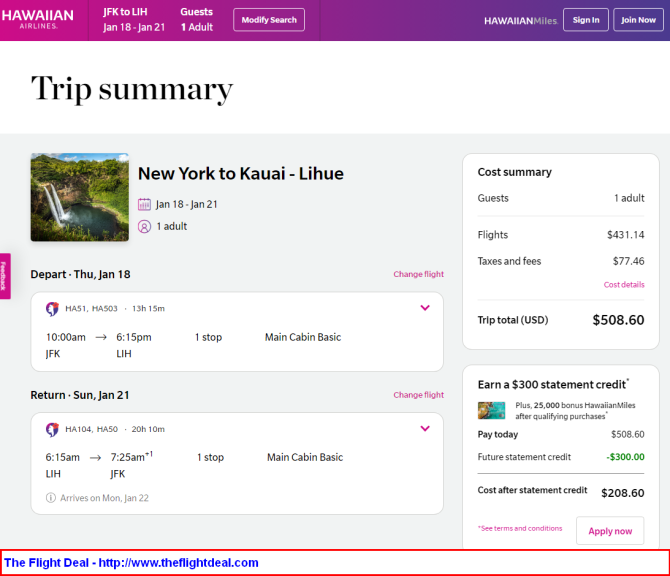This screenshot has width=670, height=576.
Task: Expand the HA104, HA50 return flight details
Action: pyautogui.click(x=425, y=428)
